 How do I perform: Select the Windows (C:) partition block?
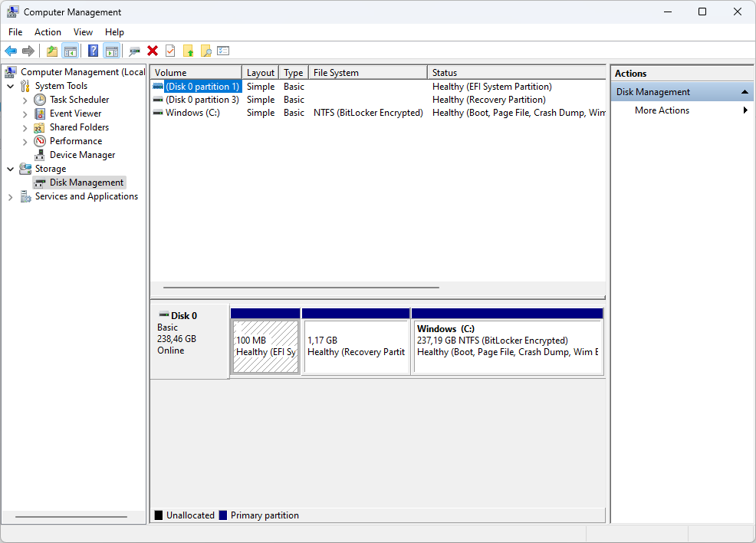tap(507, 347)
